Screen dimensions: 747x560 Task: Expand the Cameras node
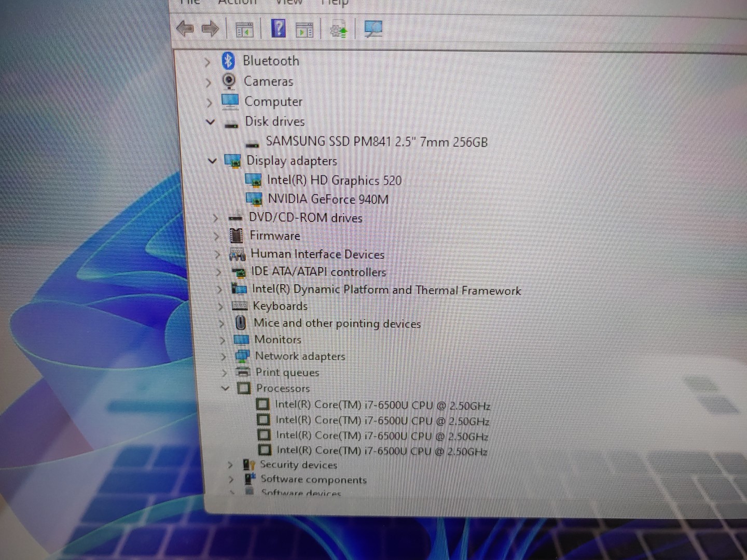pos(209,82)
